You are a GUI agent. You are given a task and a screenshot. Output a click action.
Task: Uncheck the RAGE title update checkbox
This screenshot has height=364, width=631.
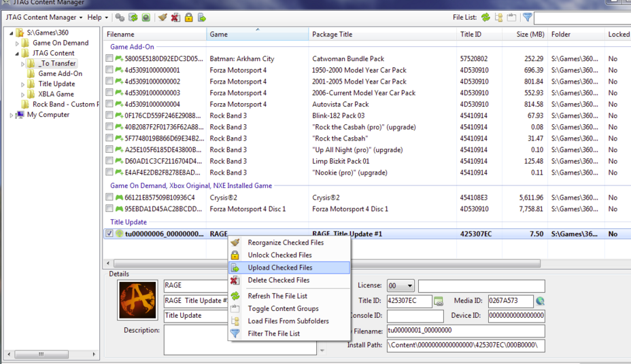[109, 234]
